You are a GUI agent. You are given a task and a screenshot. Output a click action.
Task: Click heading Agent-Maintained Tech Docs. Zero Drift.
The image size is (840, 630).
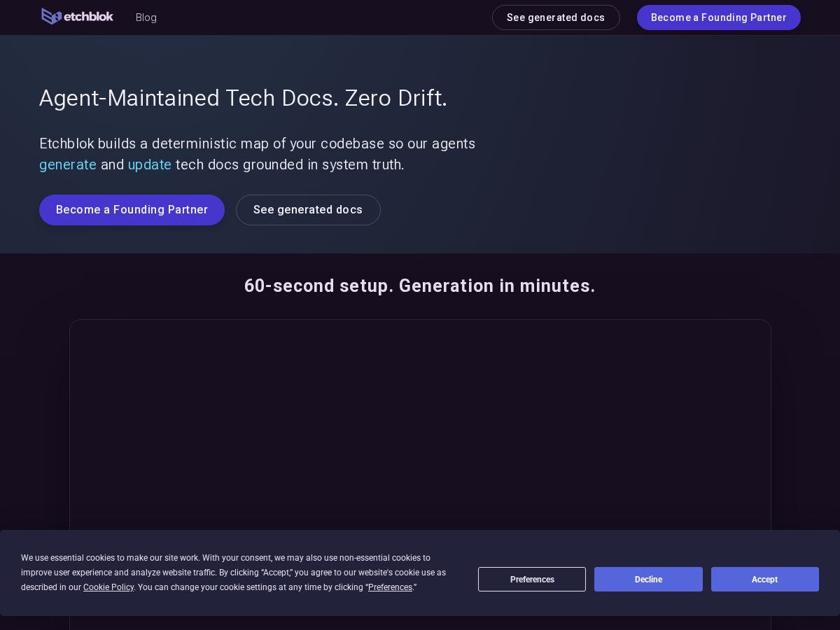tap(243, 98)
